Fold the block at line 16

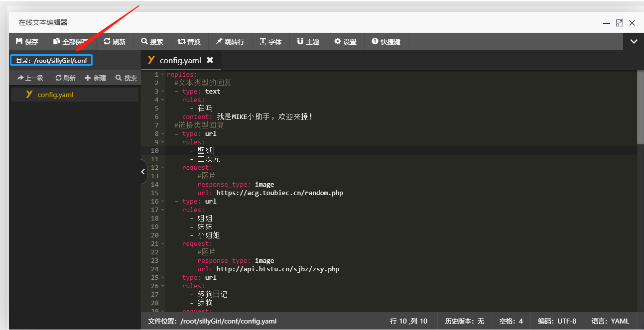point(162,202)
